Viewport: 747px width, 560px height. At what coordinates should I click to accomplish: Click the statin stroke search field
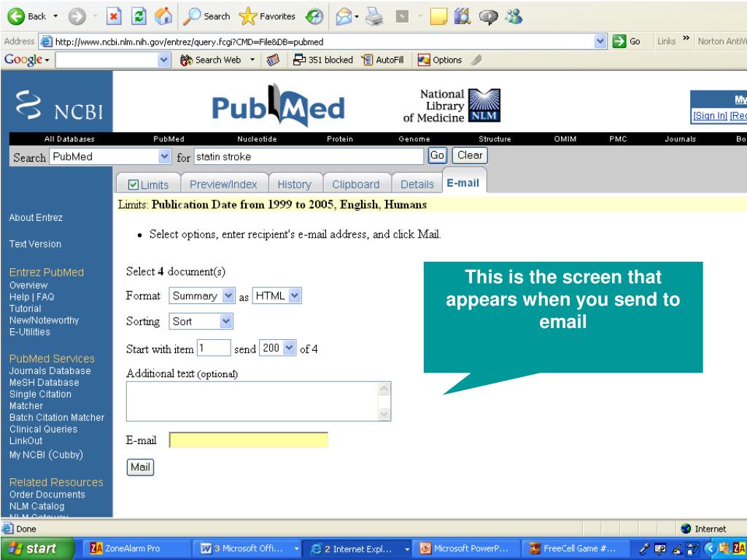point(309,157)
